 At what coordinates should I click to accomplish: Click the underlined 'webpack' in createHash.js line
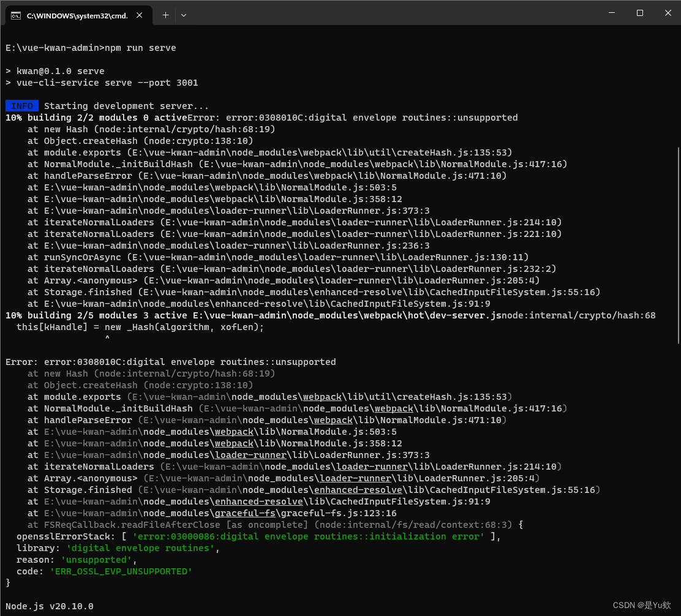[322, 397]
